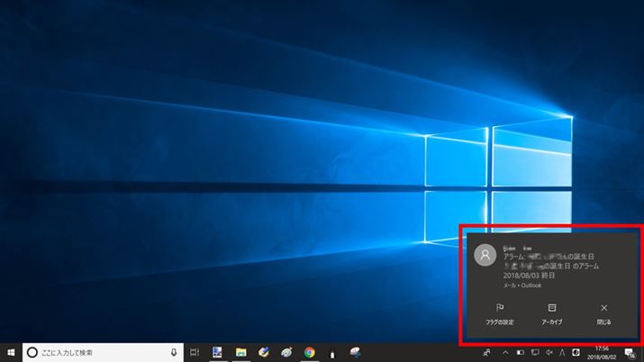Click the sender avatar in the Outlook notification
The height and width of the screenshot is (362, 644).
(484, 255)
